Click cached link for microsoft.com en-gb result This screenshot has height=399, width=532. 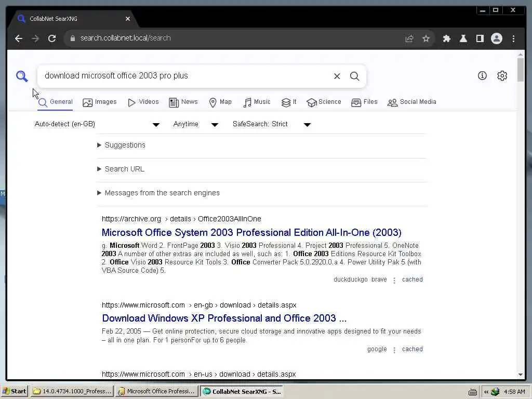tap(412, 349)
